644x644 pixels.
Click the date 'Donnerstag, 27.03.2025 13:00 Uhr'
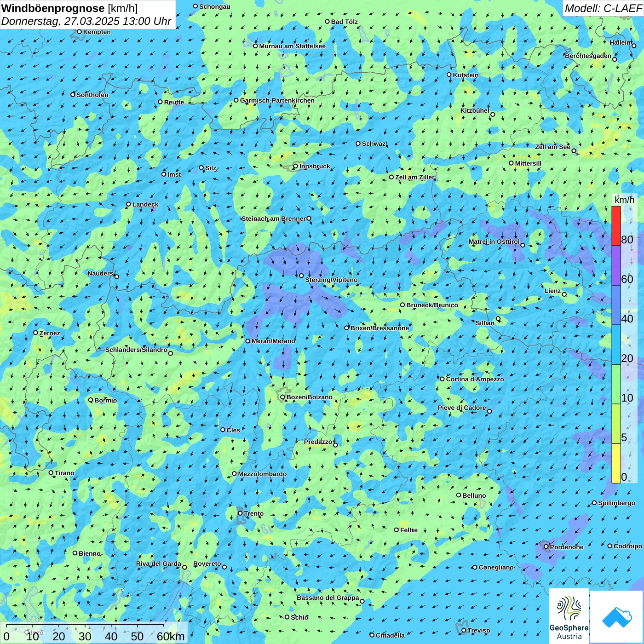[x=86, y=21]
